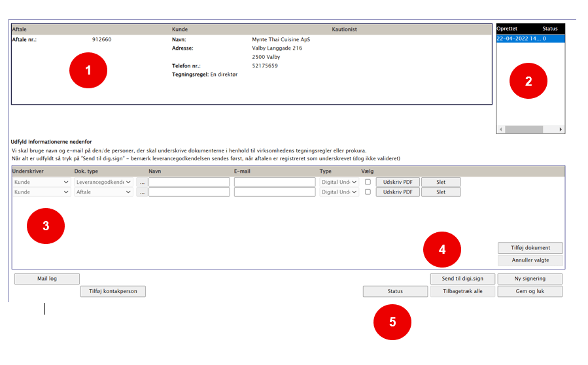Click the '...' lookup button in Aftale row

pos(142,192)
